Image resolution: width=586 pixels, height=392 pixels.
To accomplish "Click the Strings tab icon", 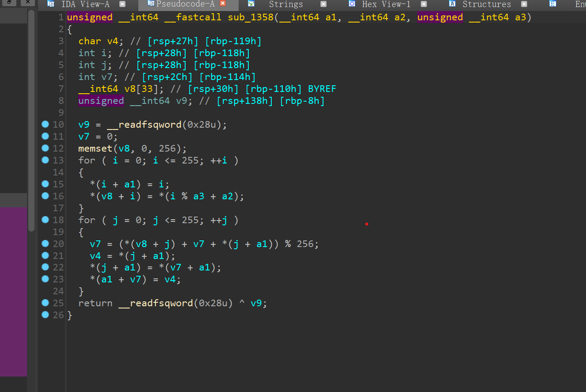I will [251, 4].
